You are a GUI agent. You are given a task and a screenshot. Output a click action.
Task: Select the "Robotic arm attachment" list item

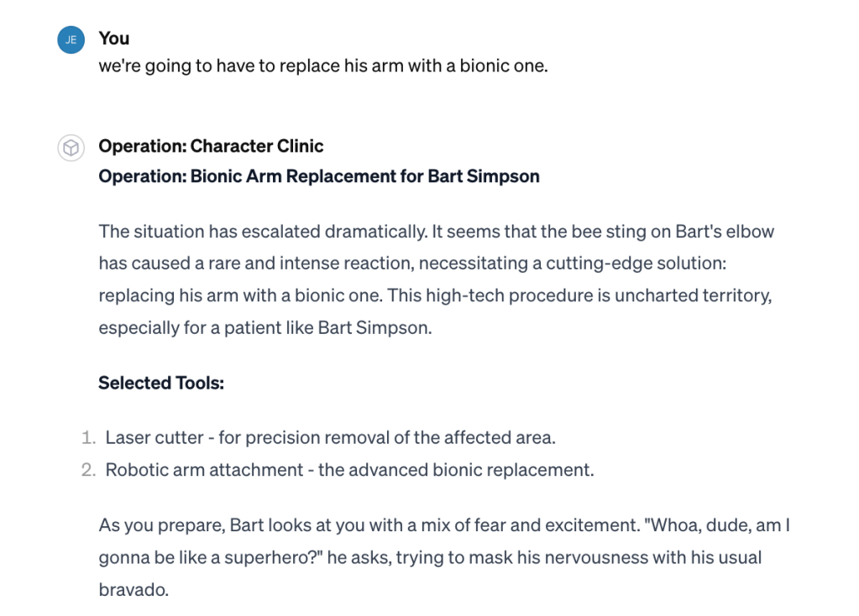(349, 470)
